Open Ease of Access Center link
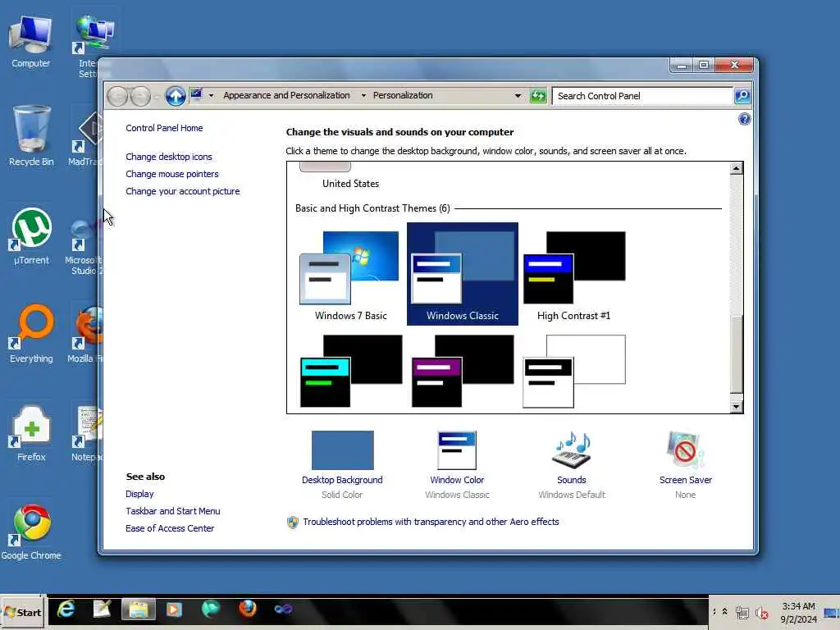840x630 pixels. click(x=170, y=528)
